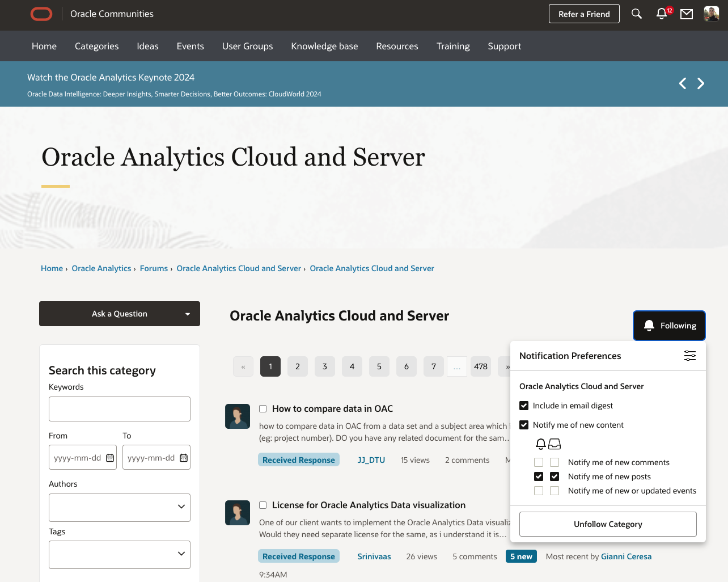Image resolution: width=728 pixels, height=582 pixels.
Task: Click the To date calendar icon
Action: point(184,458)
